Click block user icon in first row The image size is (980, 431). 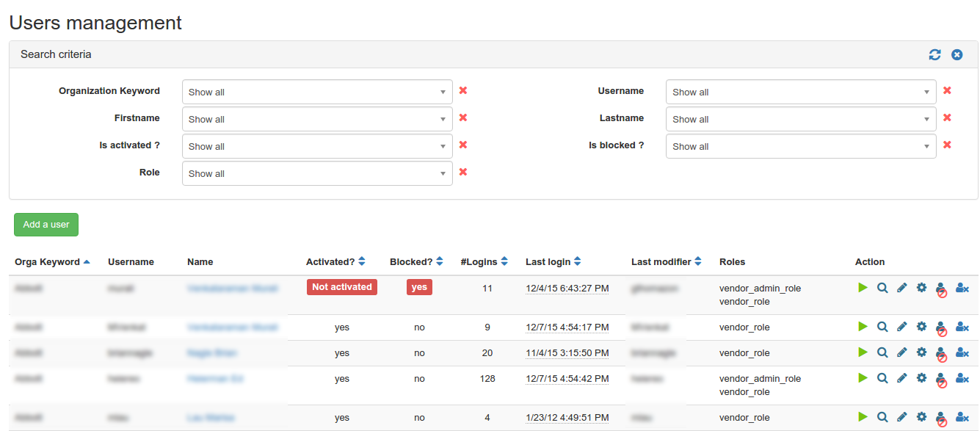(941, 290)
